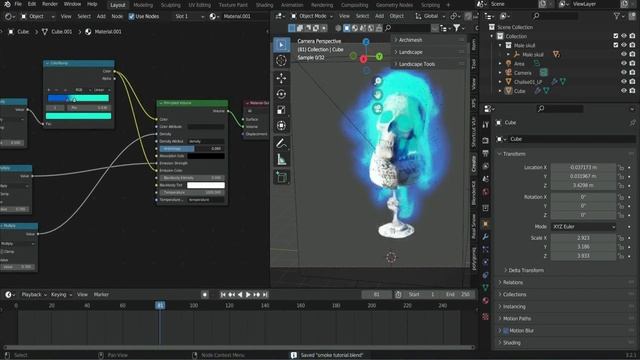
Task: Open the Material properties tab icon
Action: pos(485,301)
